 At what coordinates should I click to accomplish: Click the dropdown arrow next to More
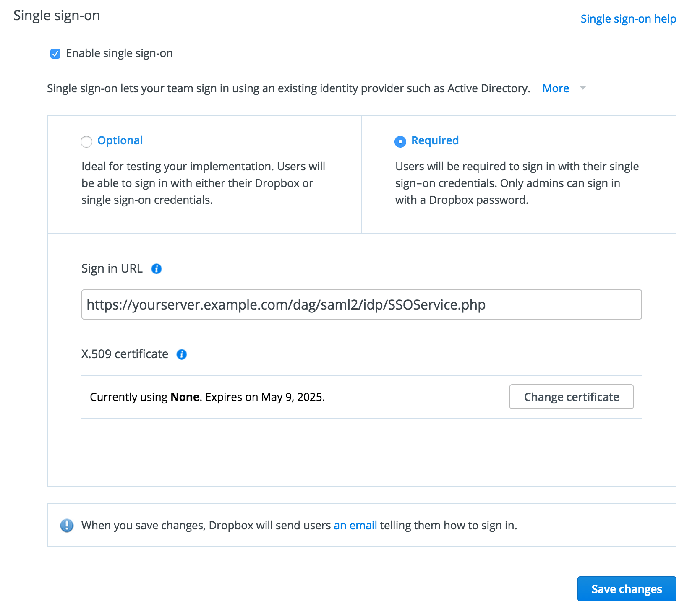(x=582, y=88)
